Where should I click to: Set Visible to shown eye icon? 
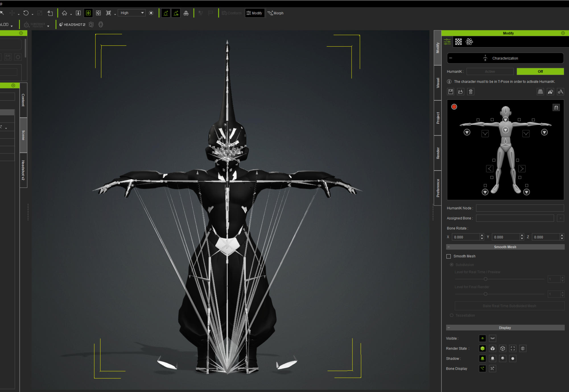[x=483, y=338]
